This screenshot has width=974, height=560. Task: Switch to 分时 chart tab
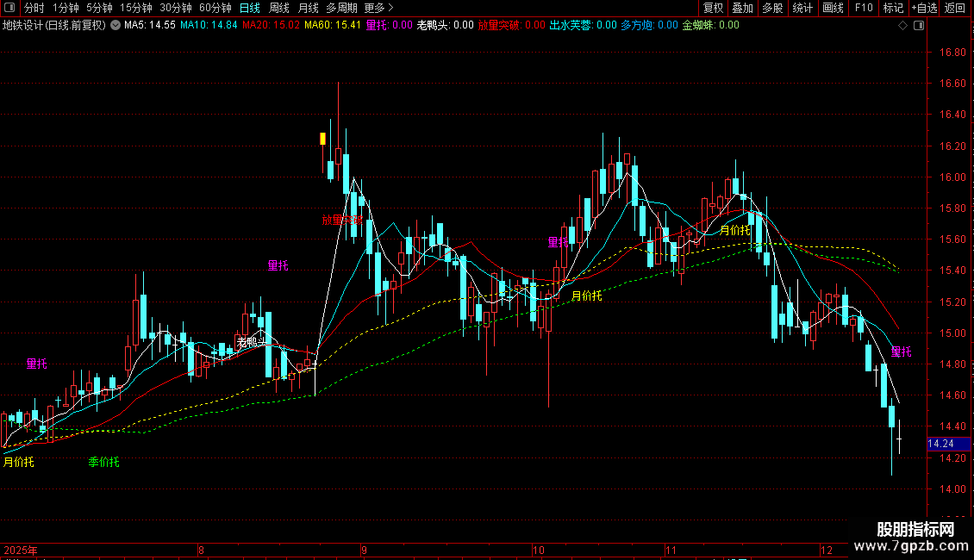click(x=34, y=8)
